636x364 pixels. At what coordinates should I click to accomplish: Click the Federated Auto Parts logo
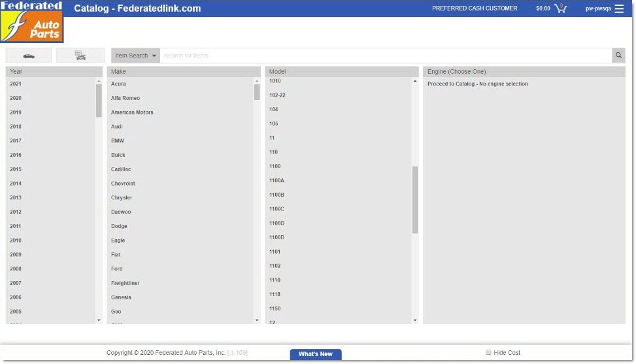point(32,22)
